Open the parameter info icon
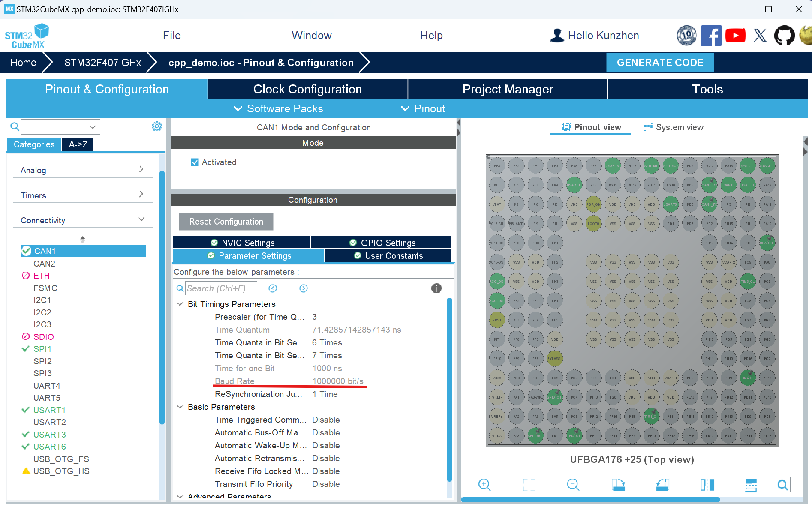The image size is (812, 507). point(436,288)
